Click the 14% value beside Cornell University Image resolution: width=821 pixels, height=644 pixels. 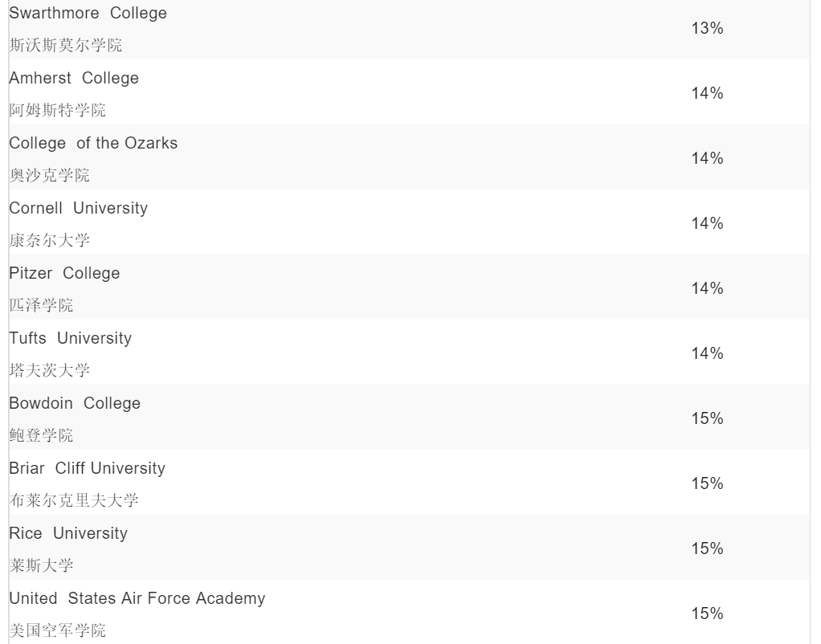point(707,224)
